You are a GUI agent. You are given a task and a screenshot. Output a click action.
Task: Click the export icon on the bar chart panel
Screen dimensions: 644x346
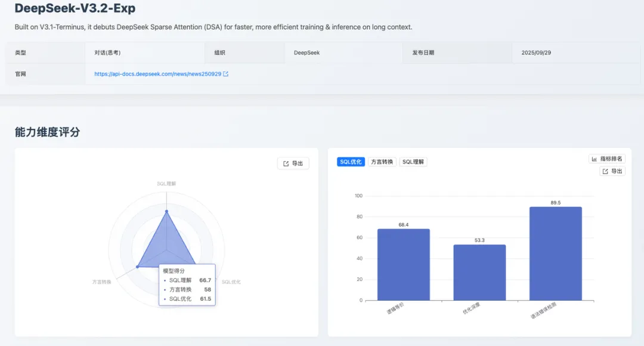click(612, 171)
